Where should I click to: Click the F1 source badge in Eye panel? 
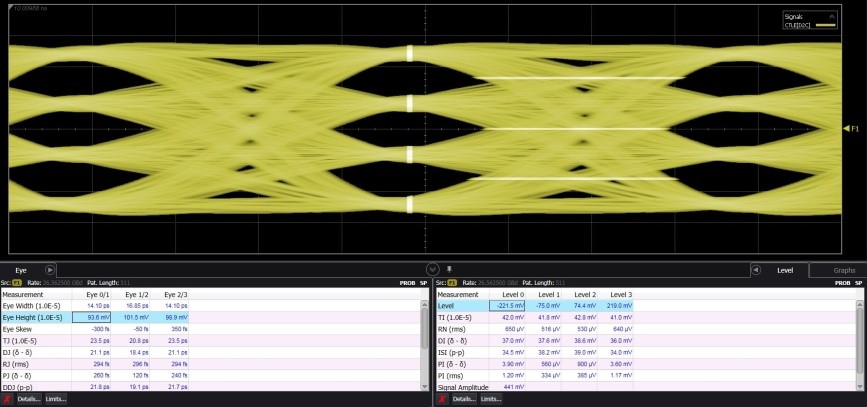tap(18, 283)
